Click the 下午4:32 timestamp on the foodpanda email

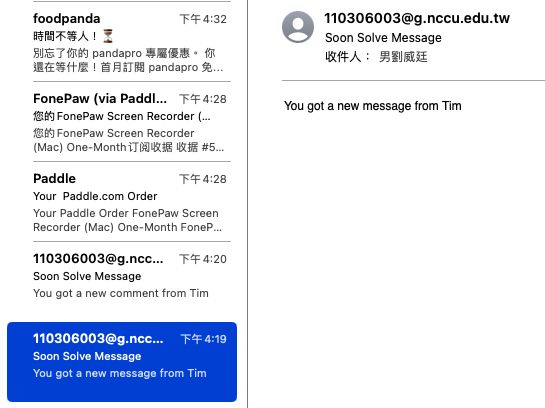pyautogui.click(x=203, y=19)
